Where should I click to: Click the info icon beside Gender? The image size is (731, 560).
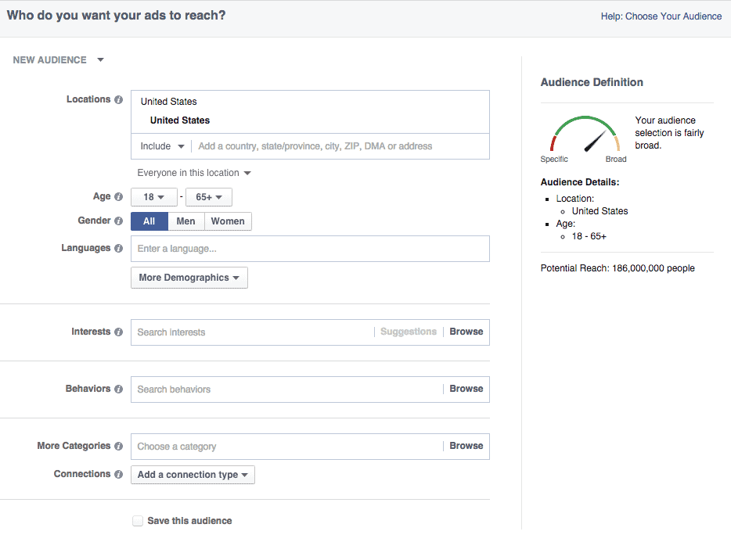(x=118, y=221)
